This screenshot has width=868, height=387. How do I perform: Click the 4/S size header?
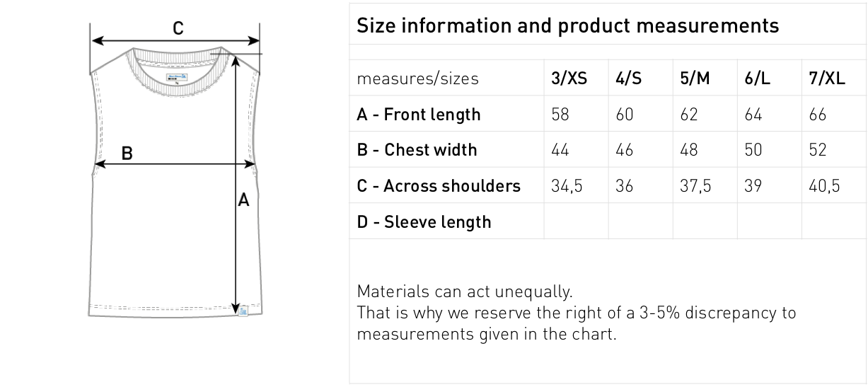[x=629, y=79]
